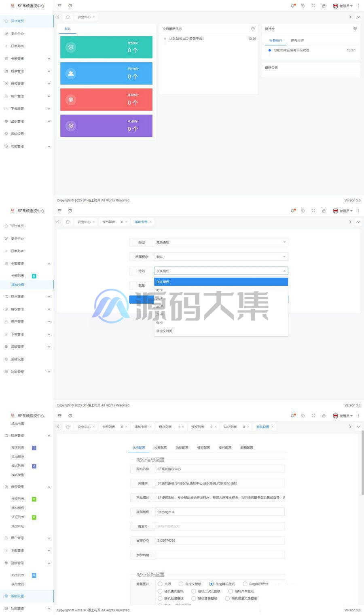Open the three-dot more menu in the dashboard screenshot header

358,6
